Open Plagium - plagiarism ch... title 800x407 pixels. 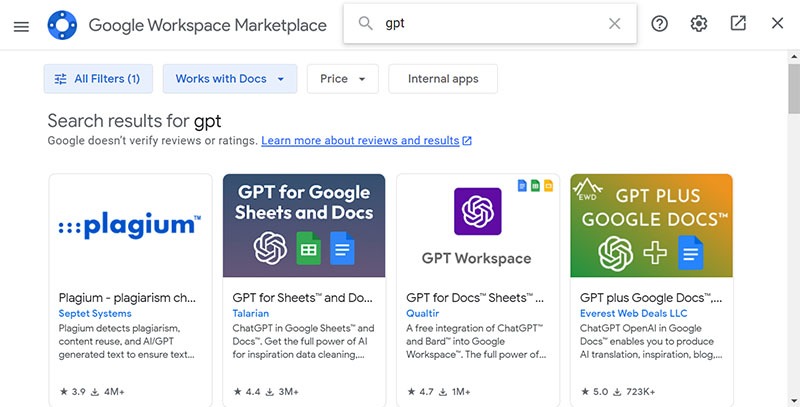coord(127,298)
